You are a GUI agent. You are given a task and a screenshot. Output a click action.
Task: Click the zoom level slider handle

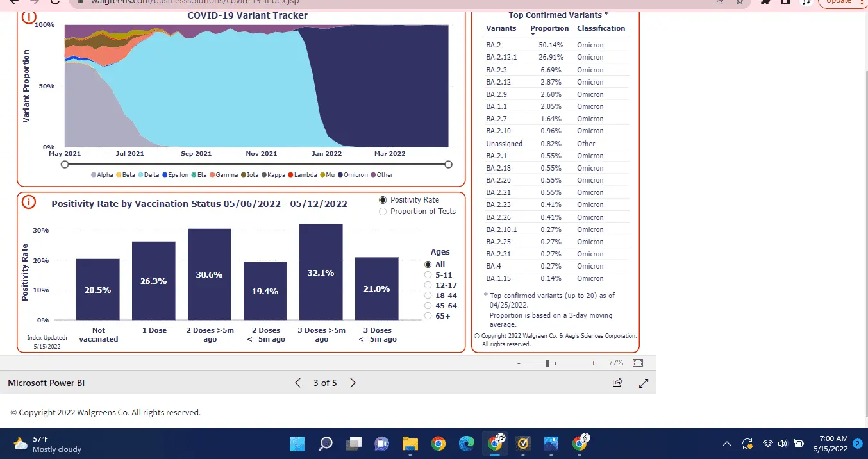[x=547, y=363]
